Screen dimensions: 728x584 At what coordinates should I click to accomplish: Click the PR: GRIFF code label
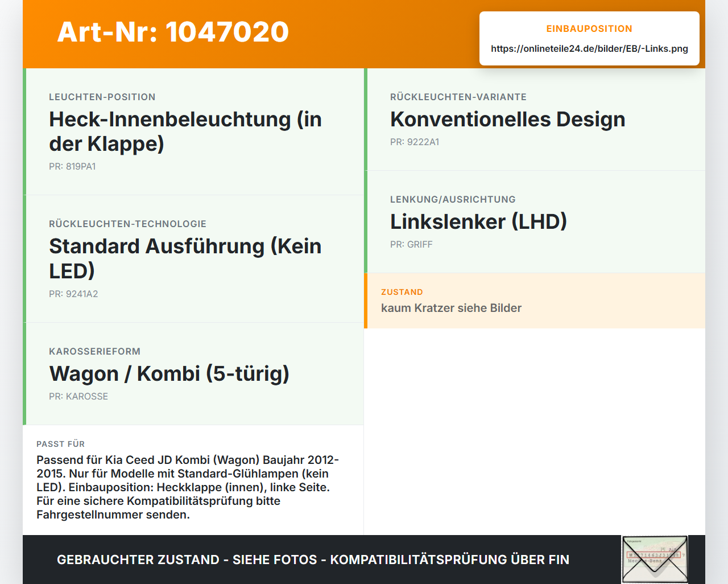[x=411, y=245]
